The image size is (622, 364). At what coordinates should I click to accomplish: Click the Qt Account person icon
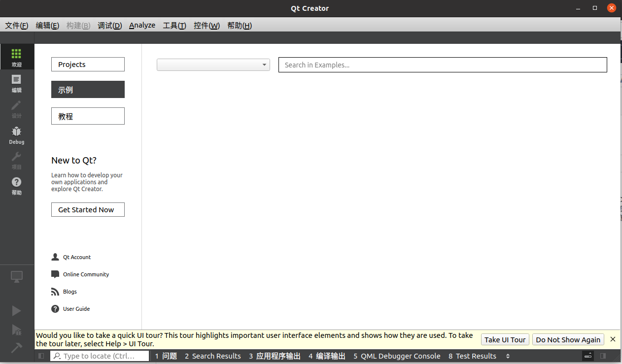55,257
